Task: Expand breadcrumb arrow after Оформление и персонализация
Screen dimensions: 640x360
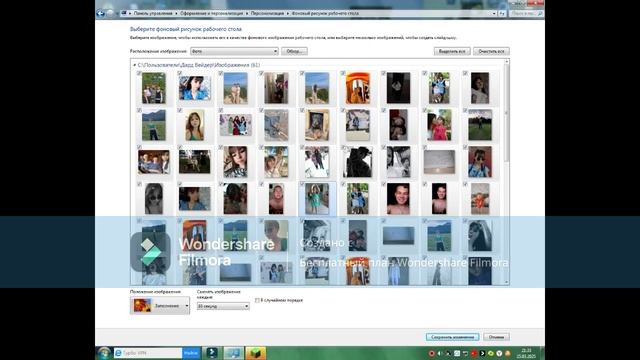Action: 247,13
